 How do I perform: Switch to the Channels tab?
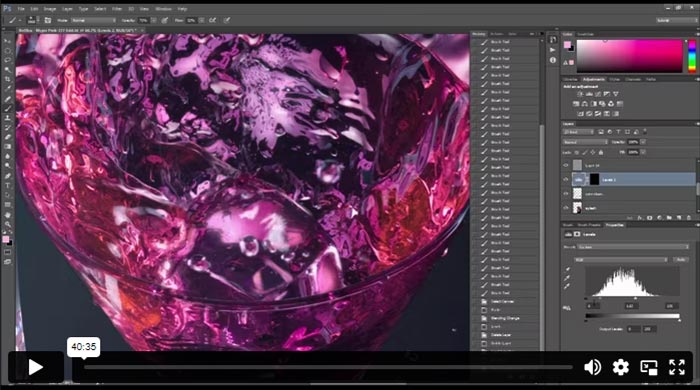tap(633, 79)
